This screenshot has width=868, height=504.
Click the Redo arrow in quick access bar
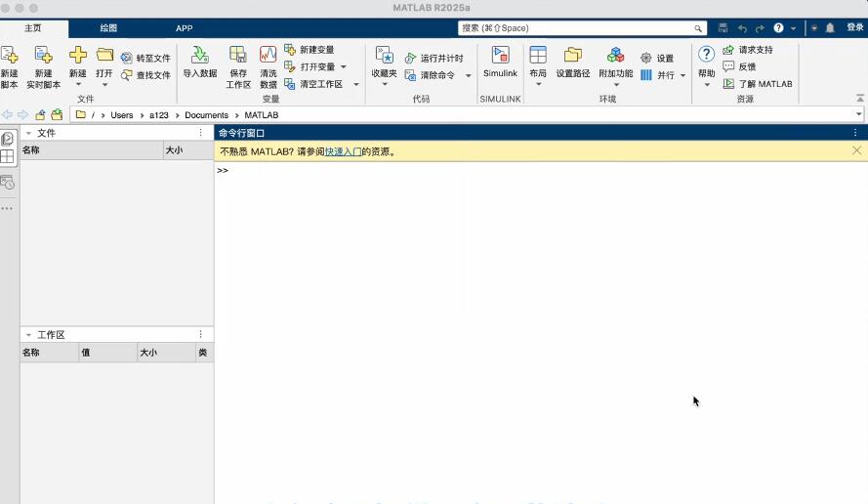tap(760, 28)
